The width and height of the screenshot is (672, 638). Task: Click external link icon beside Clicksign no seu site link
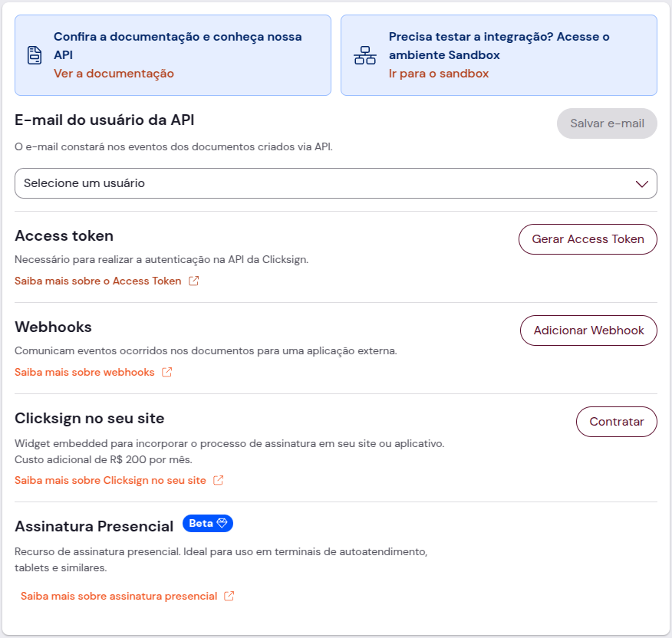218,480
